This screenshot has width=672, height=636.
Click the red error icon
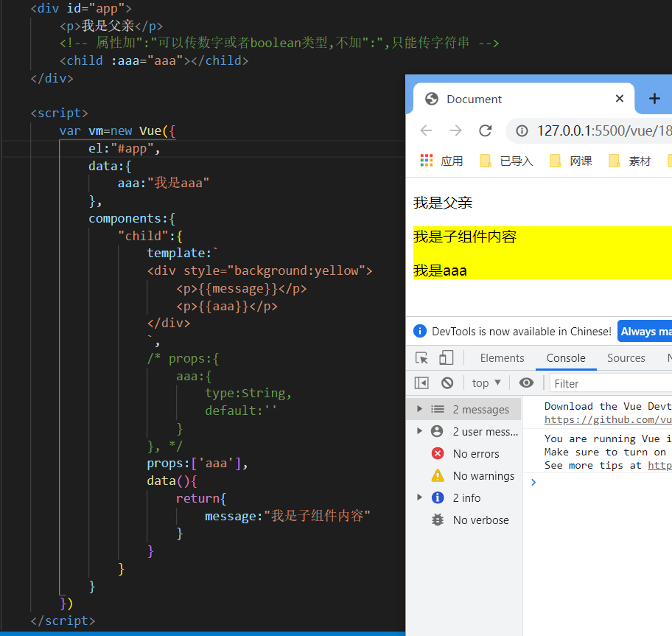pyautogui.click(x=438, y=453)
